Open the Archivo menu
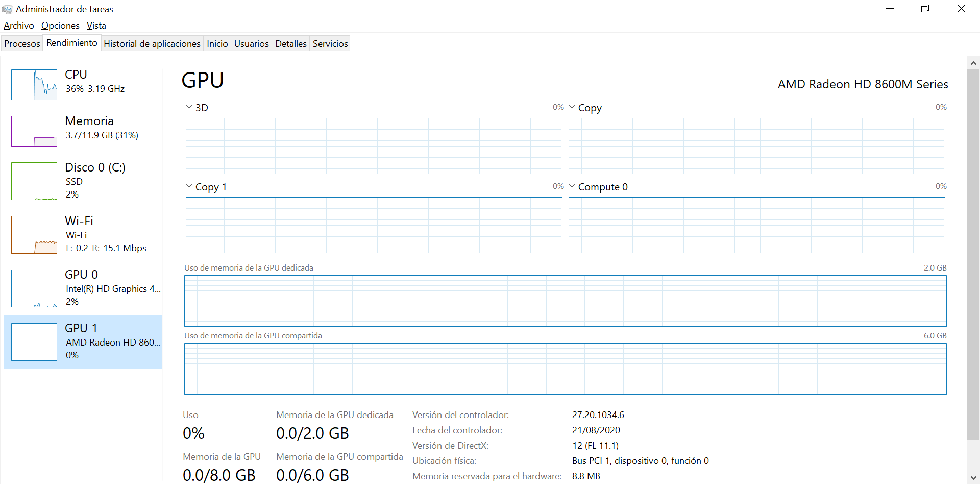This screenshot has width=980, height=488. click(19, 26)
